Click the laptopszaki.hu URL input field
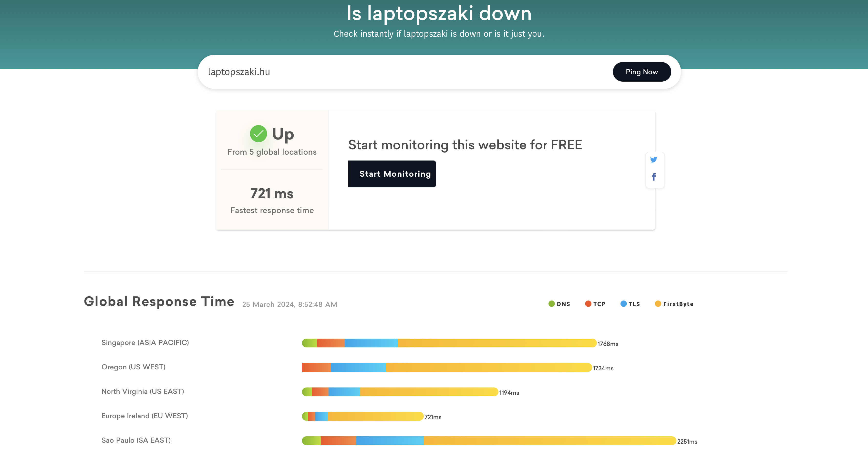The width and height of the screenshot is (868, 451). tap(404, 72)
